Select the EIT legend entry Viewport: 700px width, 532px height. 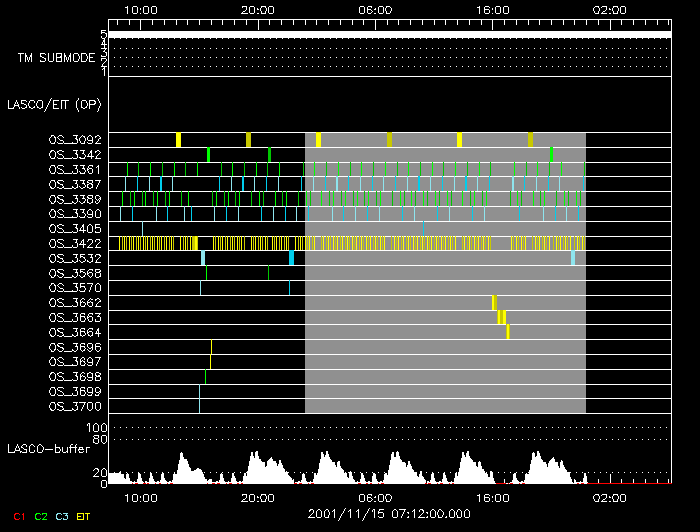pyautogui.click(x=84, y=515)
